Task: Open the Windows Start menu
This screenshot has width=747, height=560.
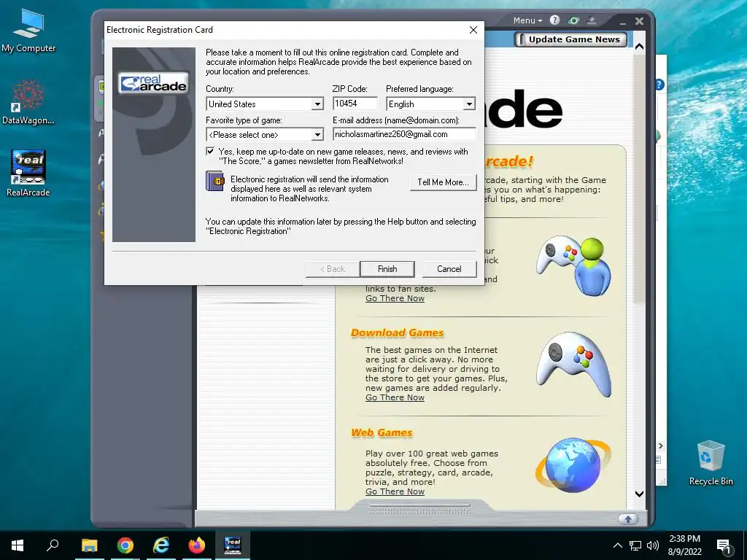Action: pos(18,545)
